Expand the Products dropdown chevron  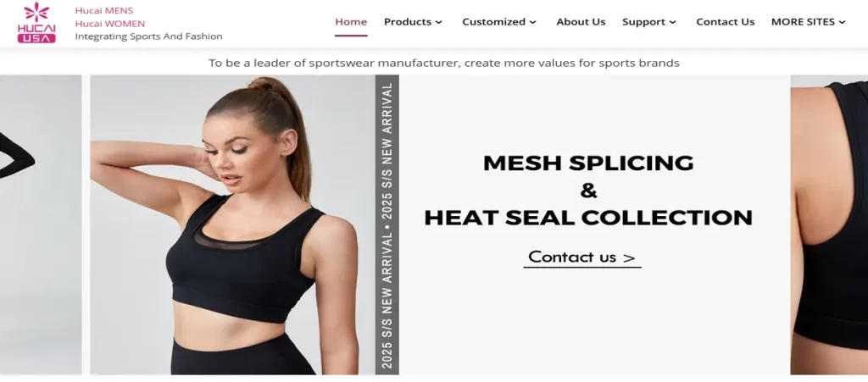pyautogui.click(x=438, y=23)
